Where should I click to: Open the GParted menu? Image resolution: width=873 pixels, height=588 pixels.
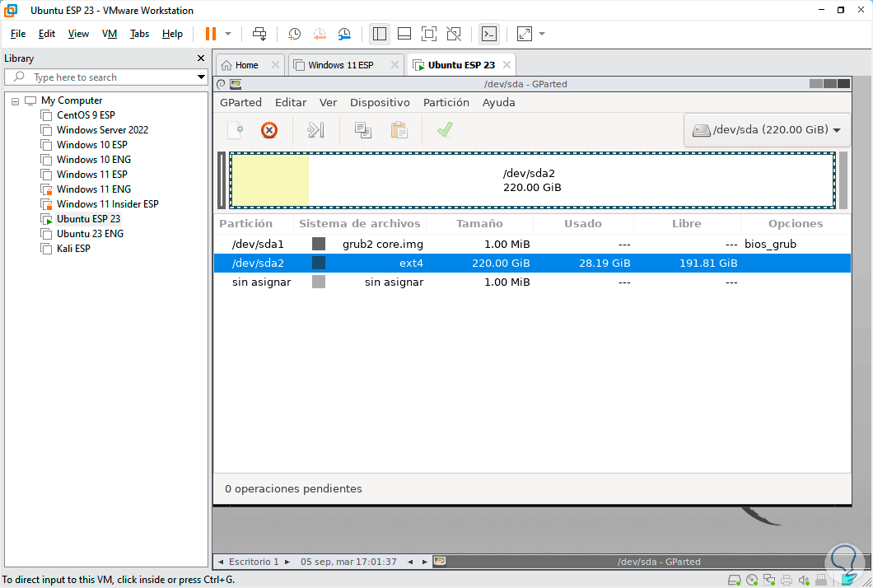(x=240, y=102)
